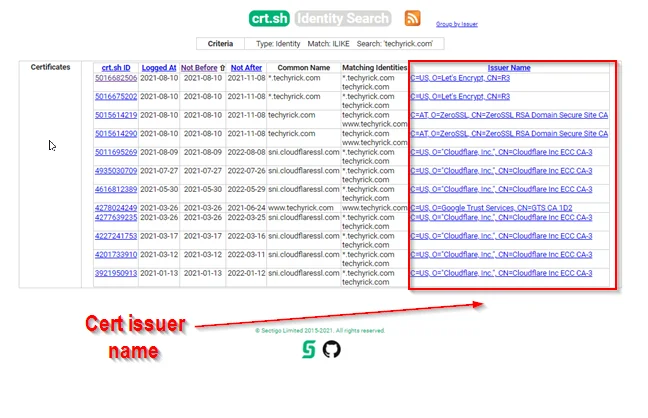Click the crt.sh logo

point(269,18)
